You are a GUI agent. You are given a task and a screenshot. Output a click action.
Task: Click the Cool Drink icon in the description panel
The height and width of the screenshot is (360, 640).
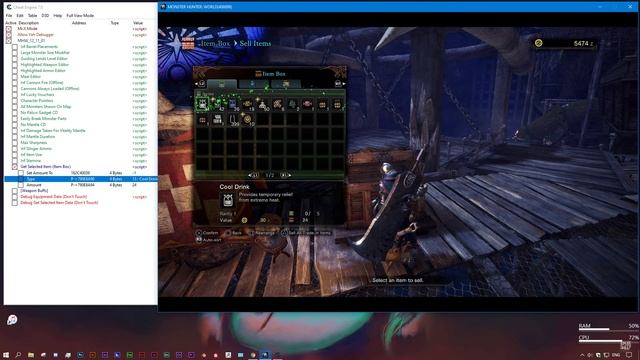(x=228, y=200)
